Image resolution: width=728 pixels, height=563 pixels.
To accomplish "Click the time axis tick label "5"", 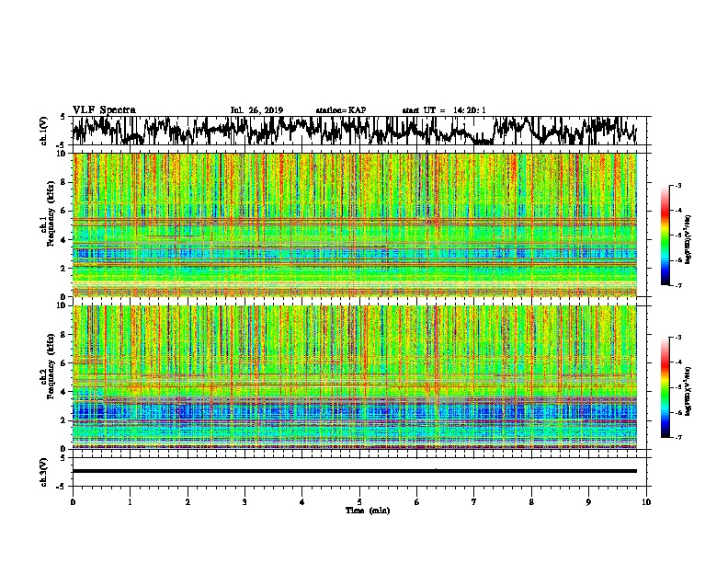I will coord(359,501).
